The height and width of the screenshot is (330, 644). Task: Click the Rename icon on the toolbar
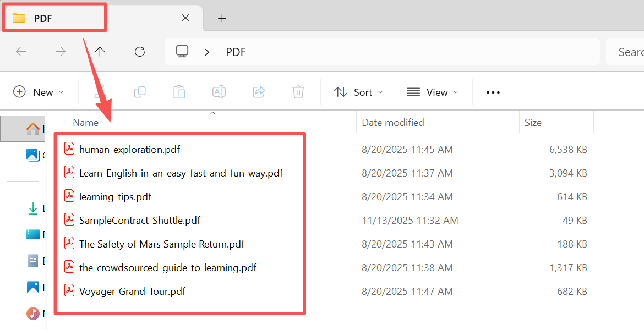219,92
